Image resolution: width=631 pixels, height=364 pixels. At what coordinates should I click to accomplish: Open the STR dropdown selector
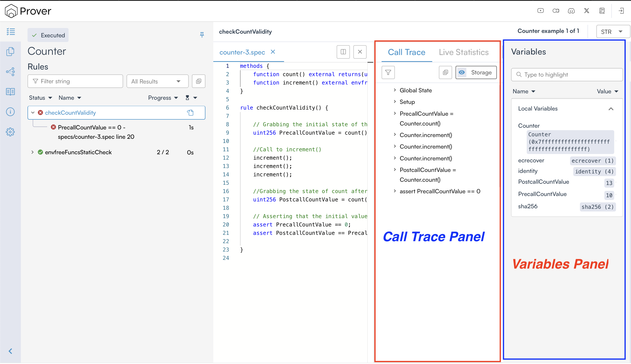coord(613,32)
